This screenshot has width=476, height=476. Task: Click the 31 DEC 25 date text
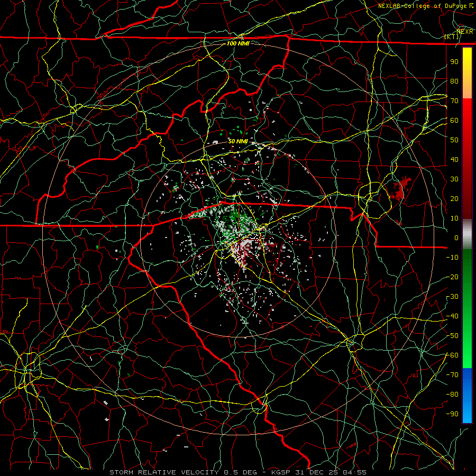coord(317,472)
